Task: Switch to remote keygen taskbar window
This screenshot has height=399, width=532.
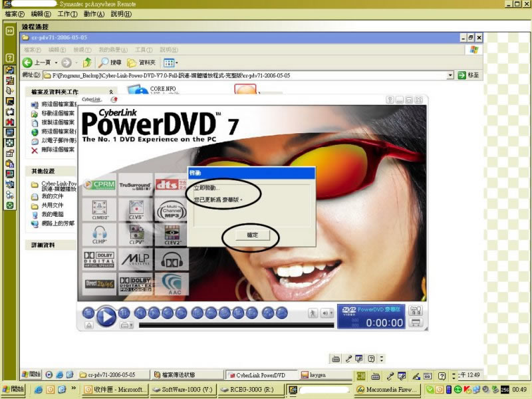Action: [x=326, y=374]
